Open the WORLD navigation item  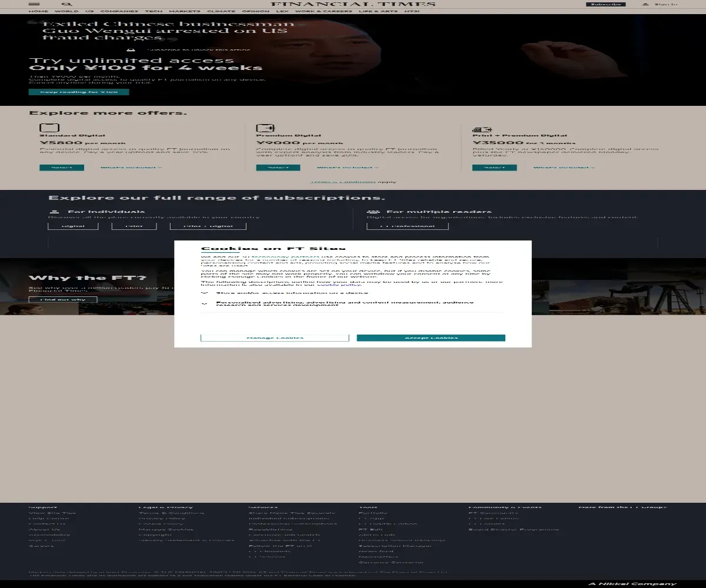pos(66,11)
